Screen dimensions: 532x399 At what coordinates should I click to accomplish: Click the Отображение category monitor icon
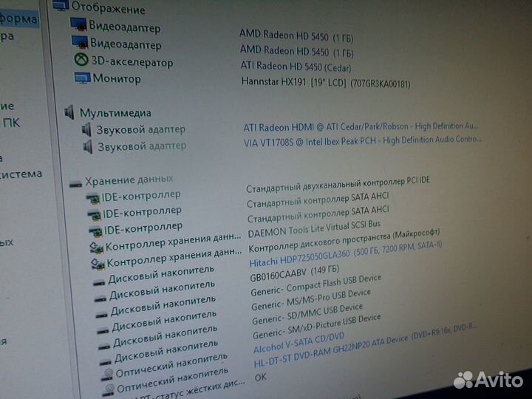coord(61,6)
